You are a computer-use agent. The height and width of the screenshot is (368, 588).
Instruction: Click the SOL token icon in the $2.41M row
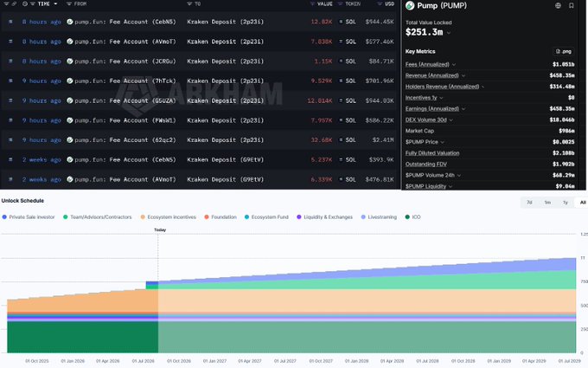(341, 140)
